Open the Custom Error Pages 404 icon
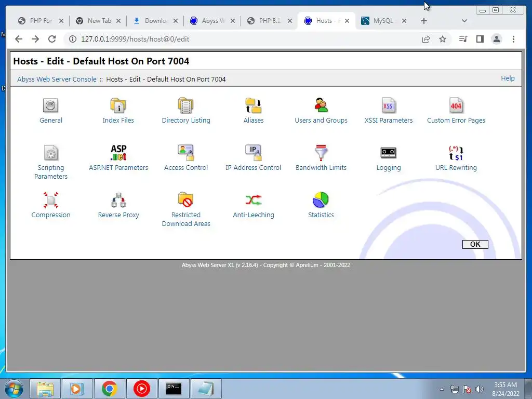The image size is (532, 399). pos(456,105)
